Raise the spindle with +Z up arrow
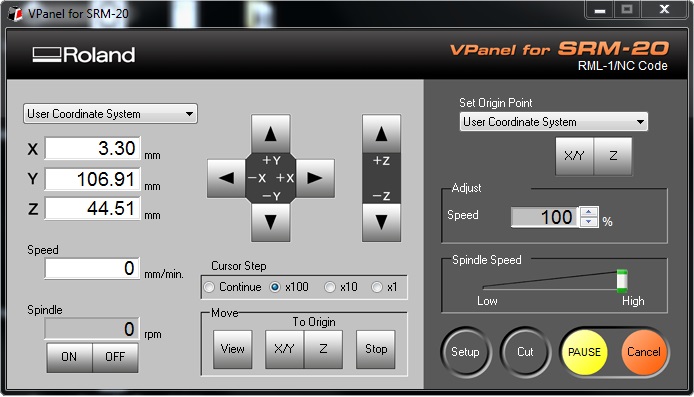Image resolution: width=694 pixels, height=397 pixels. (381, 134)
